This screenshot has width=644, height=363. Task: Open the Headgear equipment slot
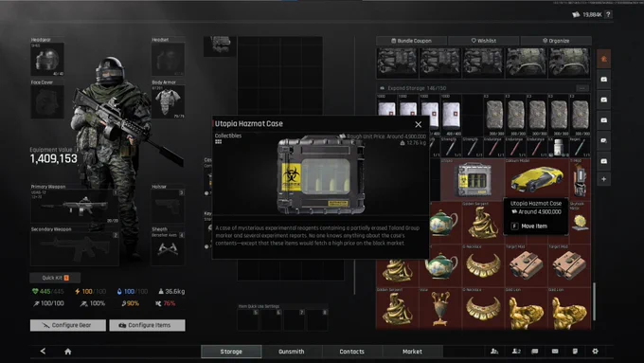[47, 59]
